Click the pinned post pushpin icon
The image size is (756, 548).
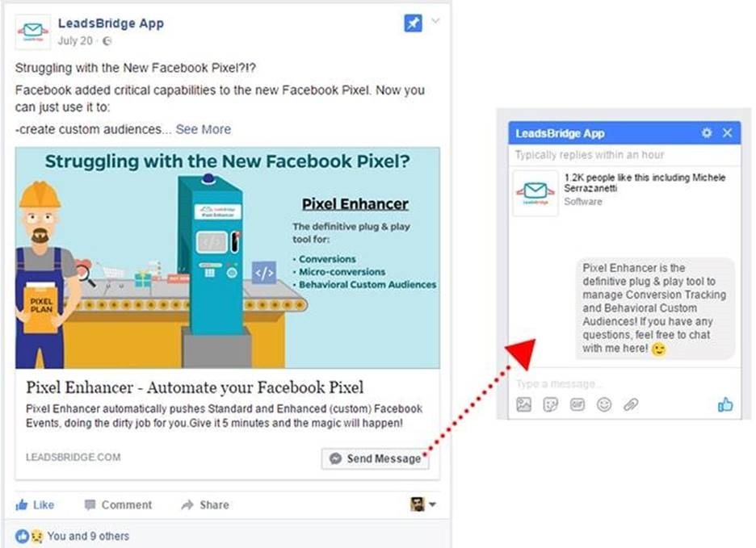pyautogui.click(x=413, y=23)
